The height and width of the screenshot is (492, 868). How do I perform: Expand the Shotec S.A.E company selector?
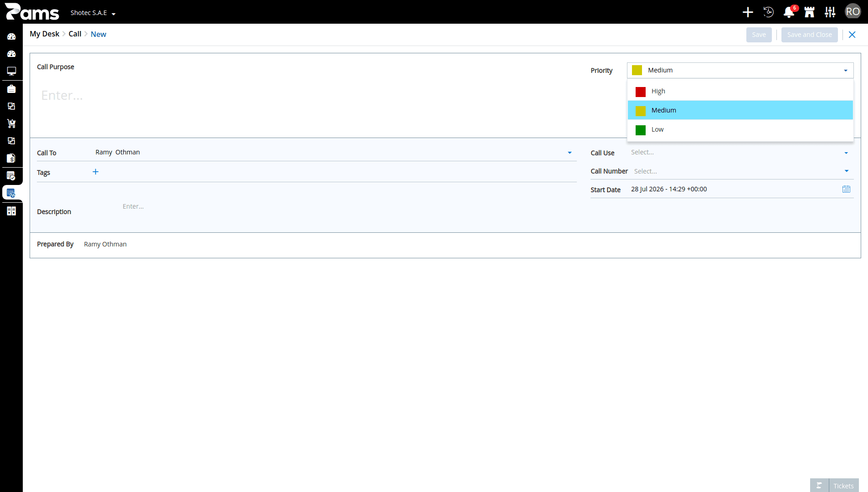pos(93,13)
